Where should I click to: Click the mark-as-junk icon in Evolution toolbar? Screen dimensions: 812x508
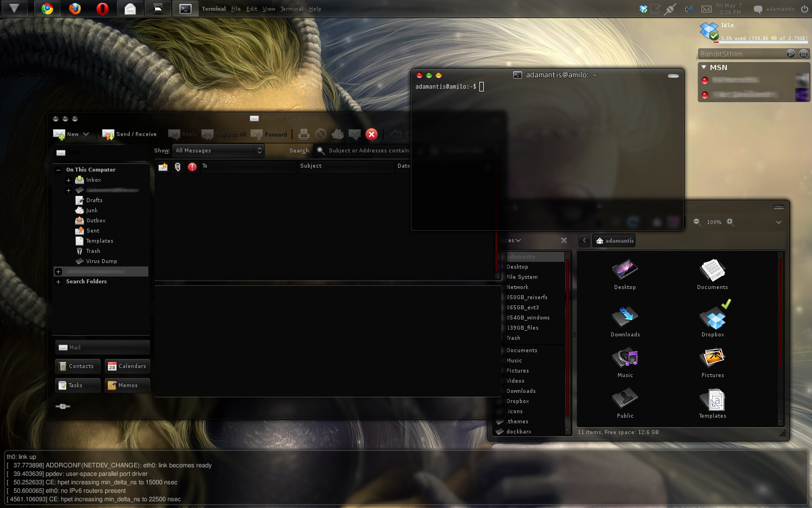338,134
